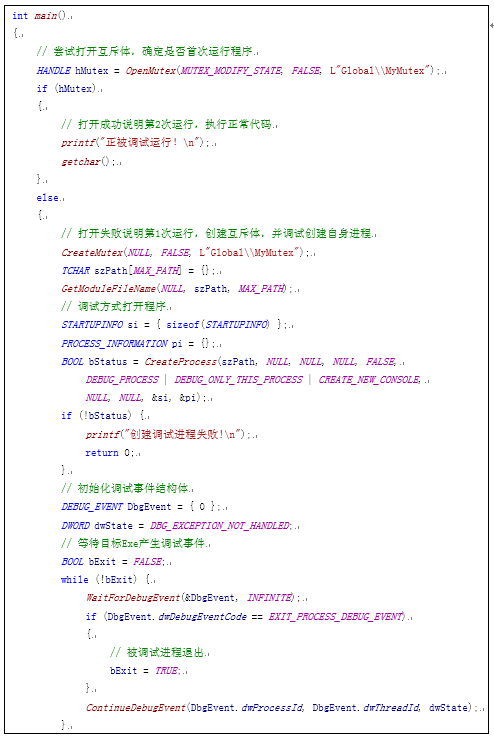Select the 'TCHAR szPath[MAX_PATH]' declaration
494x739 pixels.
(139, 271)
